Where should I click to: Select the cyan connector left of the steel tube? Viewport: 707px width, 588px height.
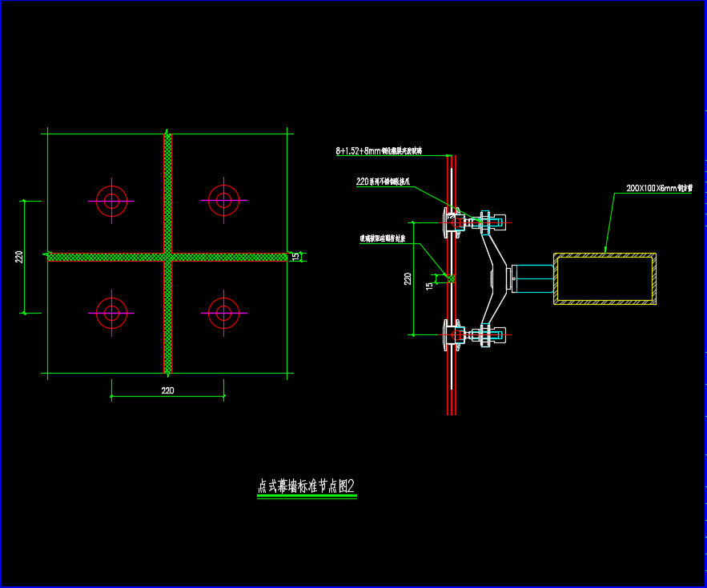click(532, 278)
